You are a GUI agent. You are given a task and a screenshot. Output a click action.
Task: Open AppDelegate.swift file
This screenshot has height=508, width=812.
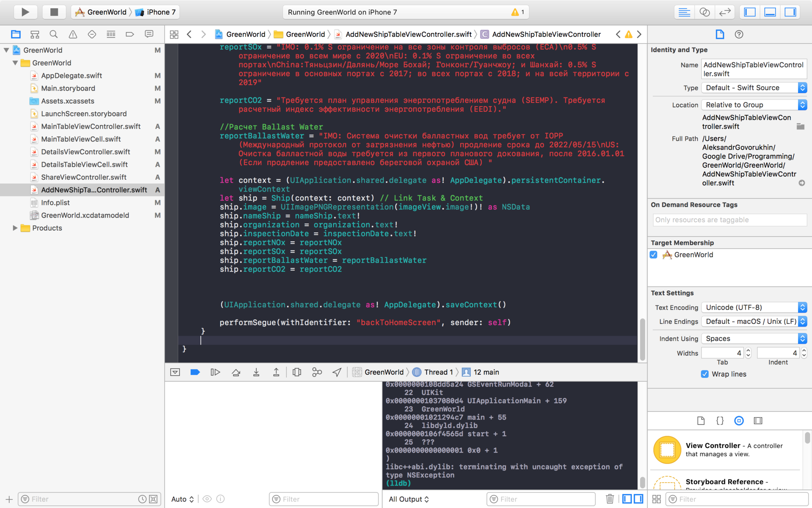(71, 75)
